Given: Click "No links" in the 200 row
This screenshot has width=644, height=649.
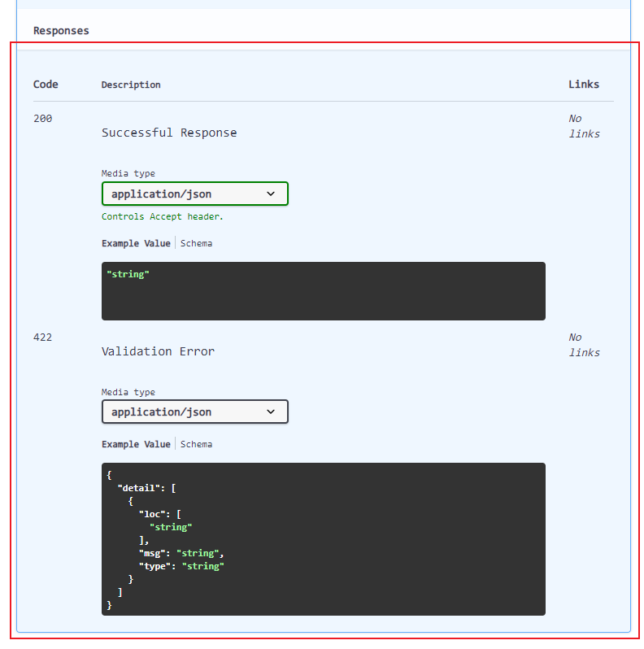Looking at the screenshot, I should click(583, 126).
